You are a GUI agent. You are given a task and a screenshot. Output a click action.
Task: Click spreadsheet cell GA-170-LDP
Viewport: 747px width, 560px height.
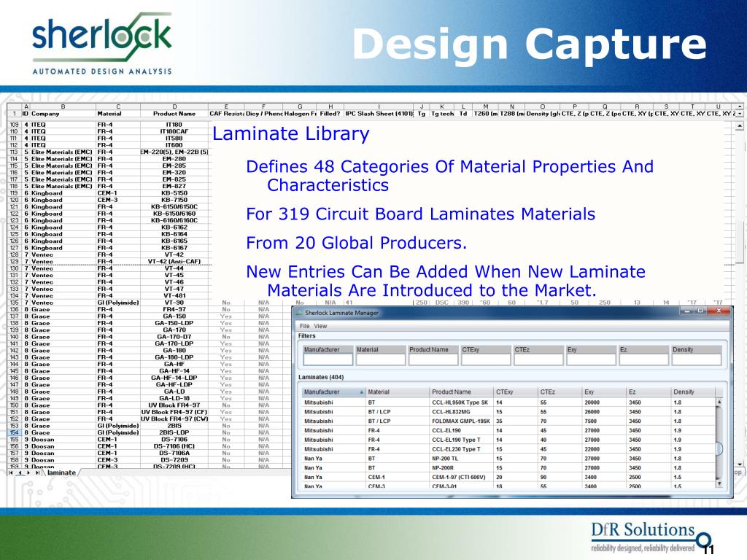(x=174, y=343)
